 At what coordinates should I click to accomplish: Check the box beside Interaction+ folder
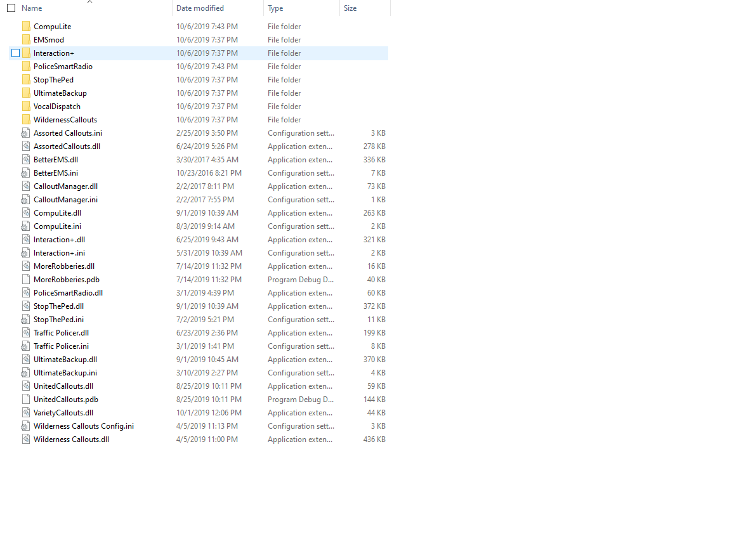point(16,53)
